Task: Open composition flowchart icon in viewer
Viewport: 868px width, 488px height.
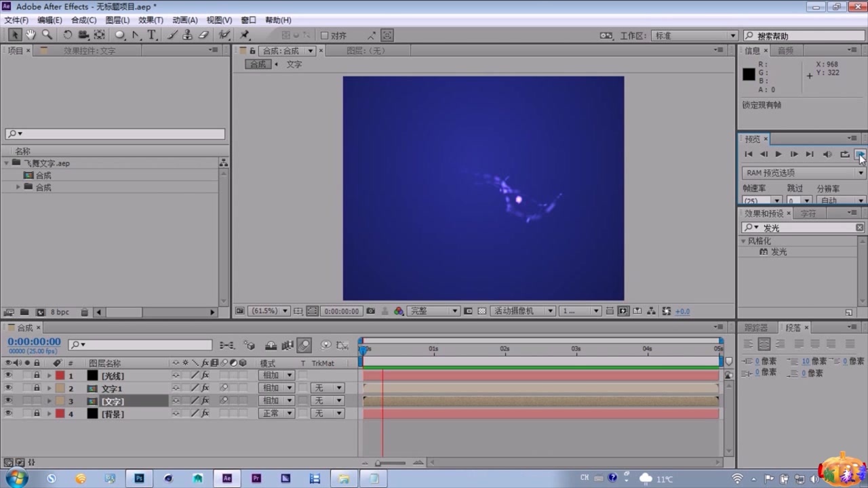Action: 651,311
